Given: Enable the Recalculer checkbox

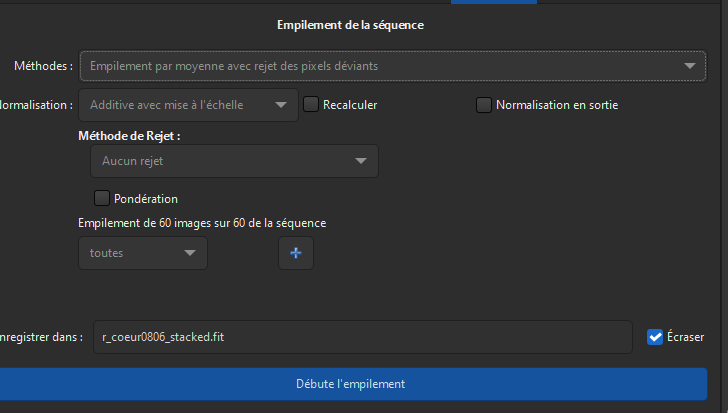Looking at the screenshot, I should click(311, 104).
